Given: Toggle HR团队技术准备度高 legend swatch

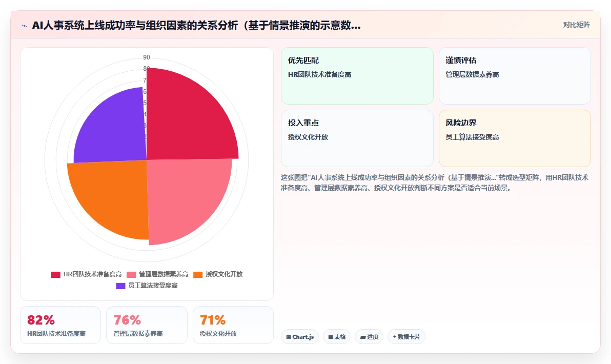Looking at the screenshot, I should [56, 274].
